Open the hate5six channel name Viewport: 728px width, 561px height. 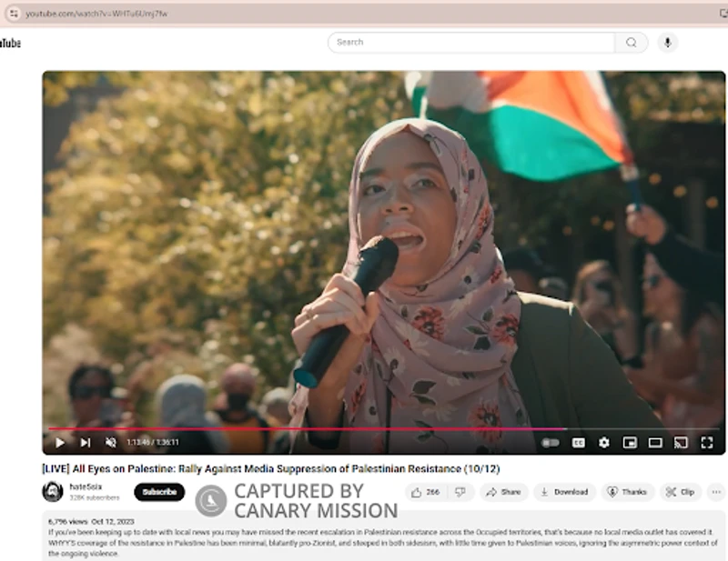click(86, 486)
